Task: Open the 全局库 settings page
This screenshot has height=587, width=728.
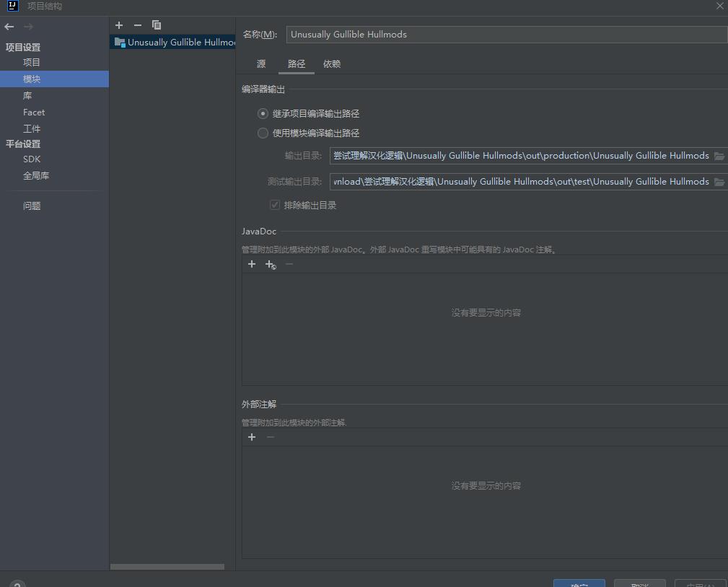Action: click(36, 176)
